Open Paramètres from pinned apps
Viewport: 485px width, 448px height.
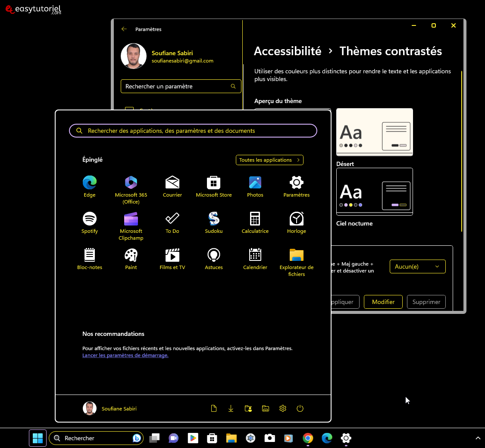click(296, 186)
